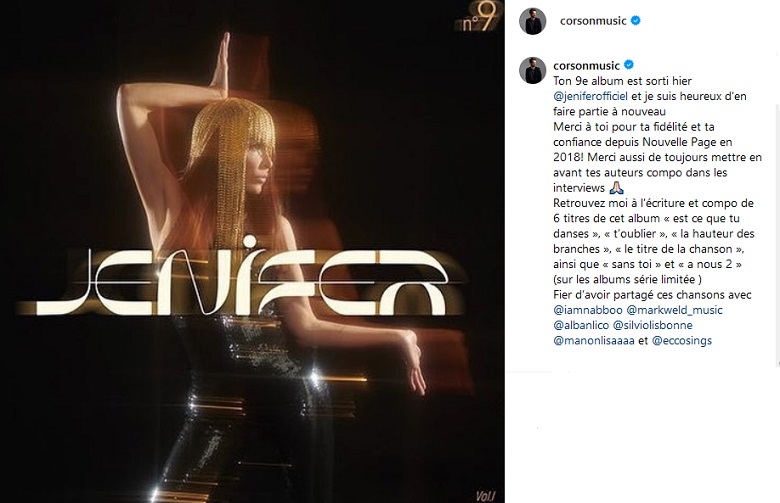780x503 pixels.
Task: Visit the @silviolisbonne profile
Action: tap(652, 325)
